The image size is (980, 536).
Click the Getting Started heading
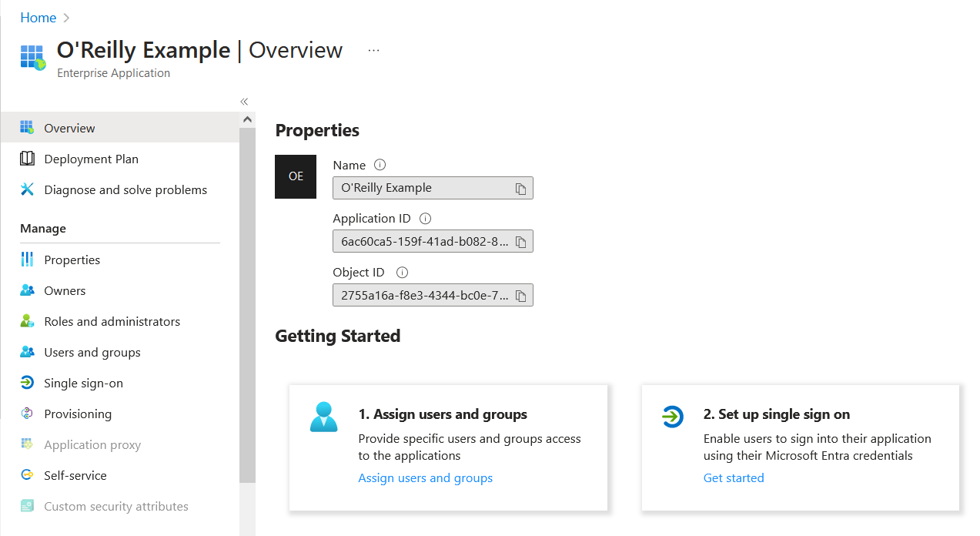pyautogui.click(x=338, y=336)
